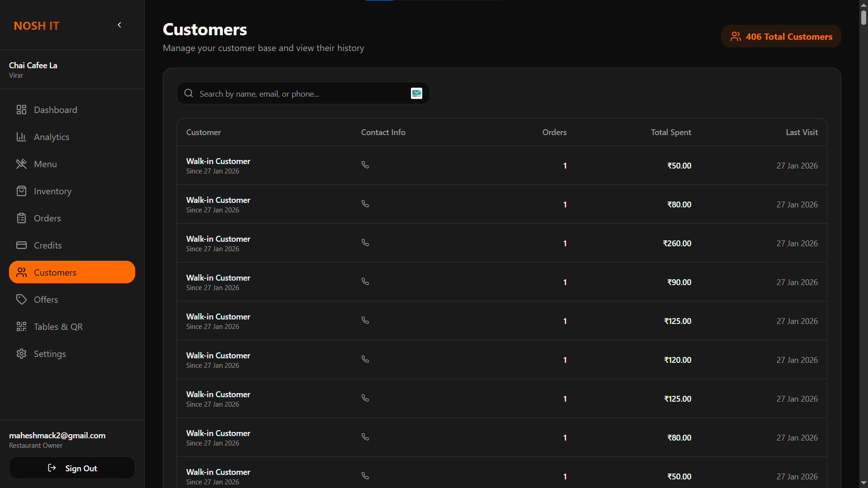Image resolution: width=868 pixels, height=488 pixels.
Task: Open the Dashboard section
Action: [55, 109]
